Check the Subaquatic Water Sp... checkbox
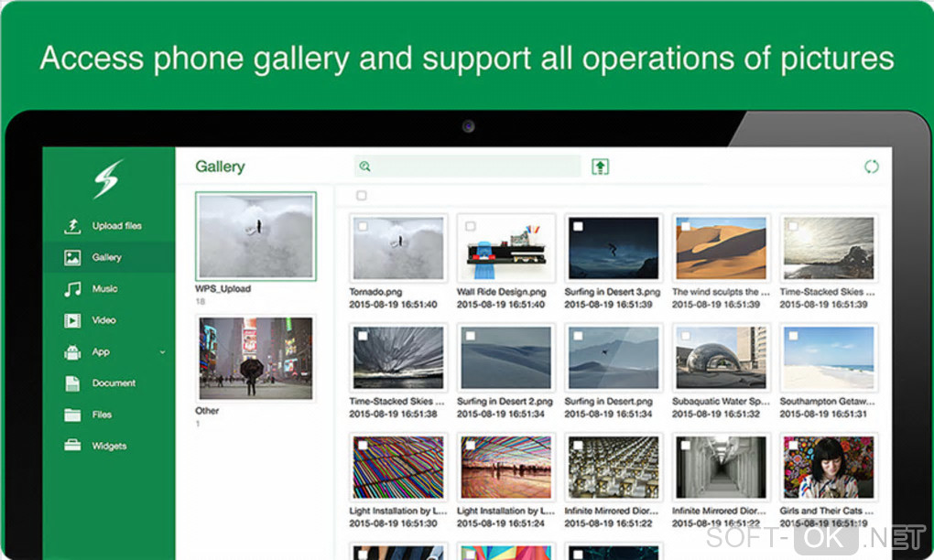Image resolution: width=934 pixels, height=560 pixels. coord(686,336)
